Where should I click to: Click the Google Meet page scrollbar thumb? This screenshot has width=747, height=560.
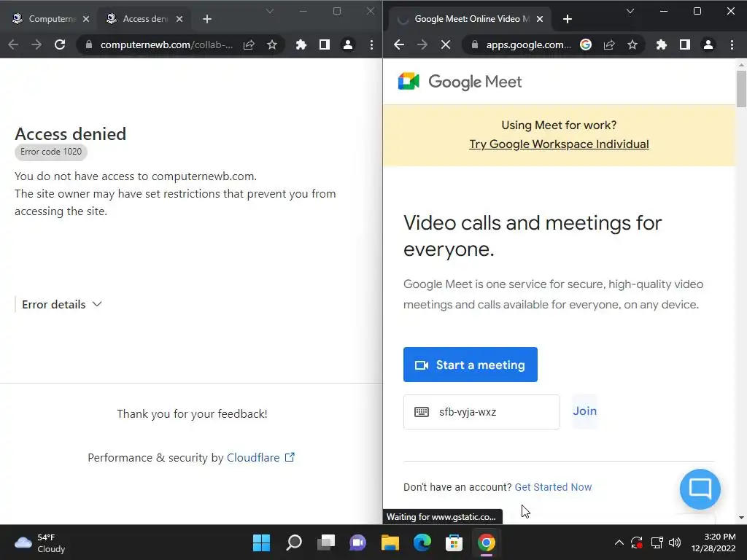[x=741, y=89]
